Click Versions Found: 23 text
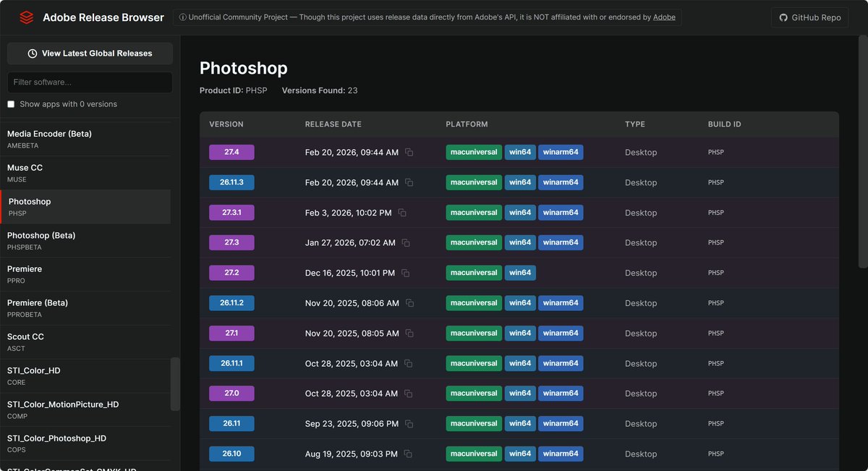The height and width of the screenshot is (471, 868). [x=320, y=90]
